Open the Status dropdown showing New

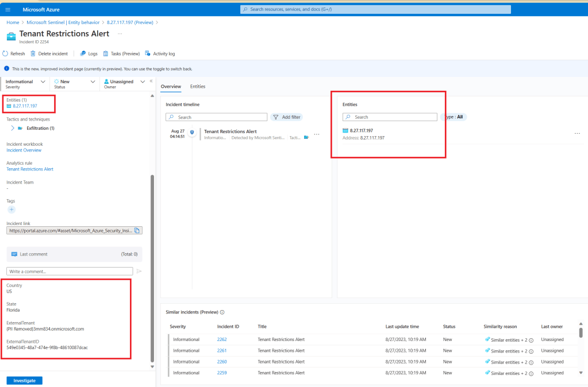[93, 82]
